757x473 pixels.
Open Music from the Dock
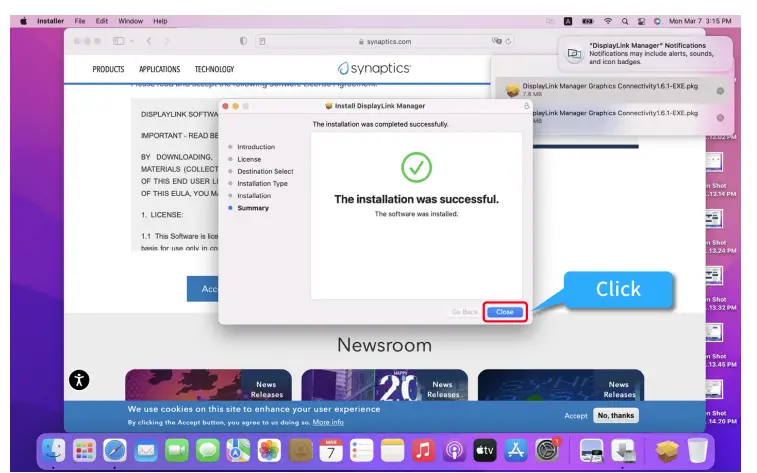pyautogui.click(x=423, y=451)
